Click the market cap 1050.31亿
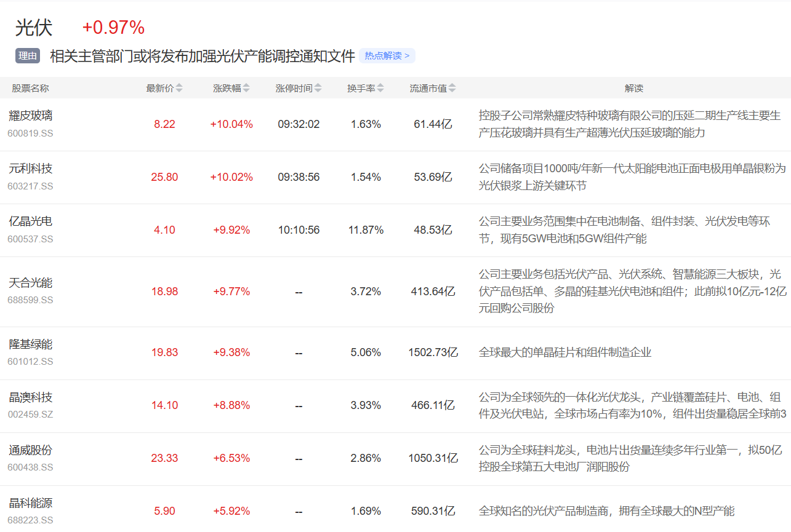Image resolution: width=791 pixels, height=532 pixels. [433, 459]
